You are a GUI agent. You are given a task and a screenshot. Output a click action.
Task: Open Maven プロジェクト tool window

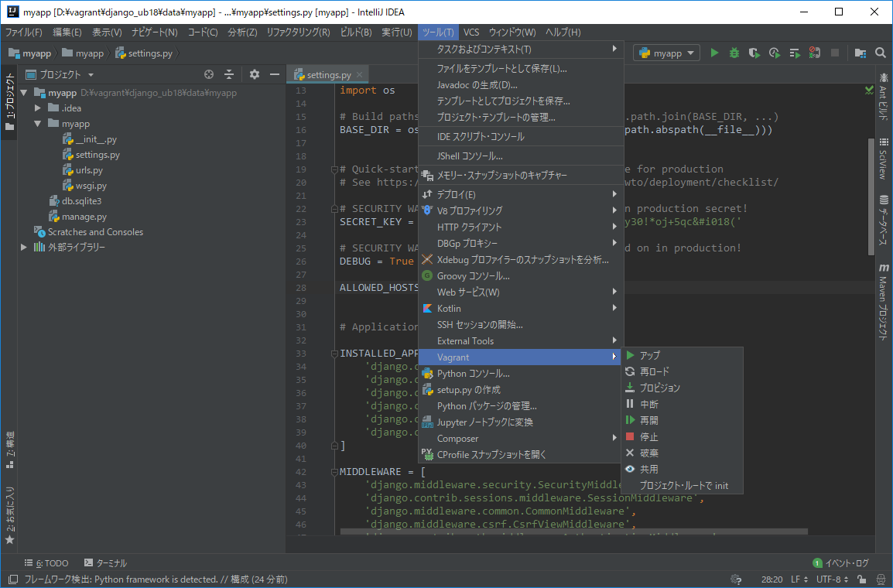883,302
